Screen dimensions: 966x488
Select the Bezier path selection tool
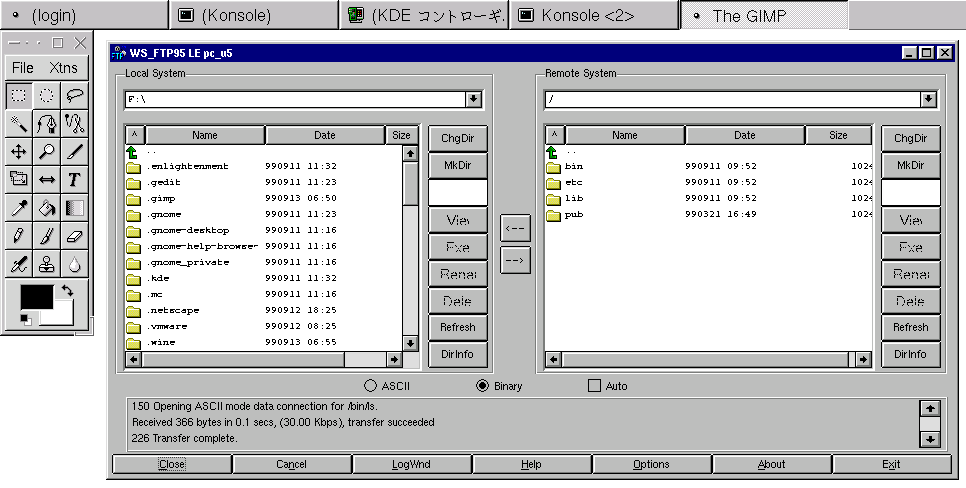(47, 123)
